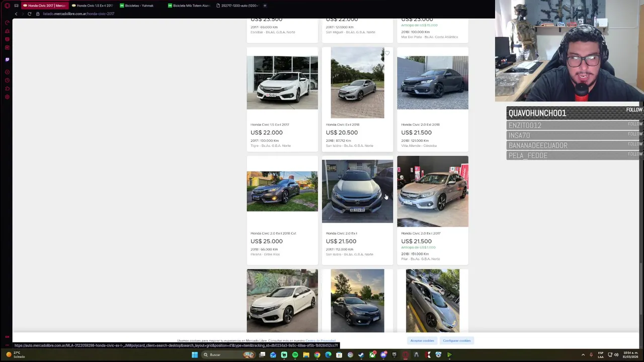
Task: Open Outlook from taskbar
Action: (273, 355)
